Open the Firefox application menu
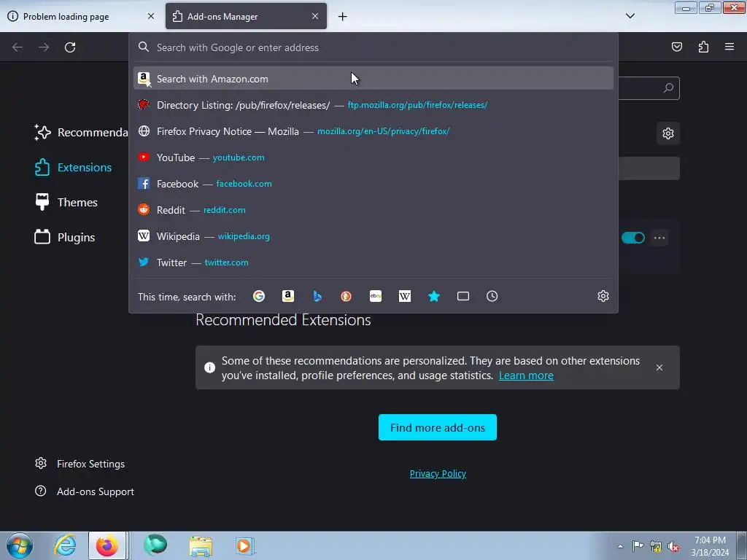747x560 pixels. (729, 47)
